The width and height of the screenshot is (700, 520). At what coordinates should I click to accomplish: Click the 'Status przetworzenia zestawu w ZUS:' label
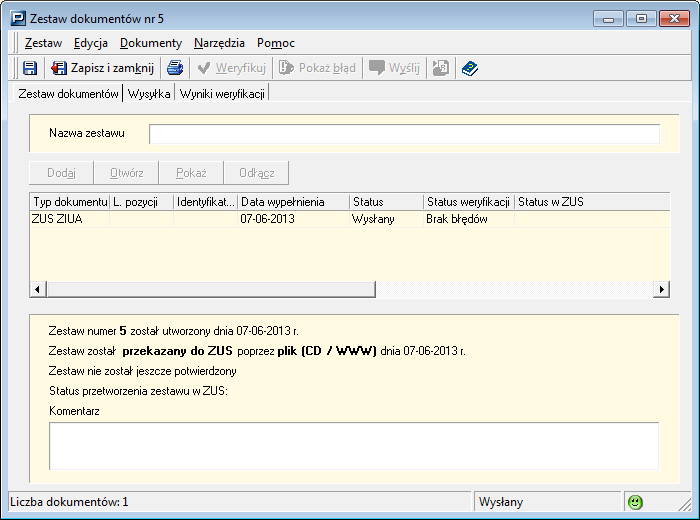(x=138, y=391)
